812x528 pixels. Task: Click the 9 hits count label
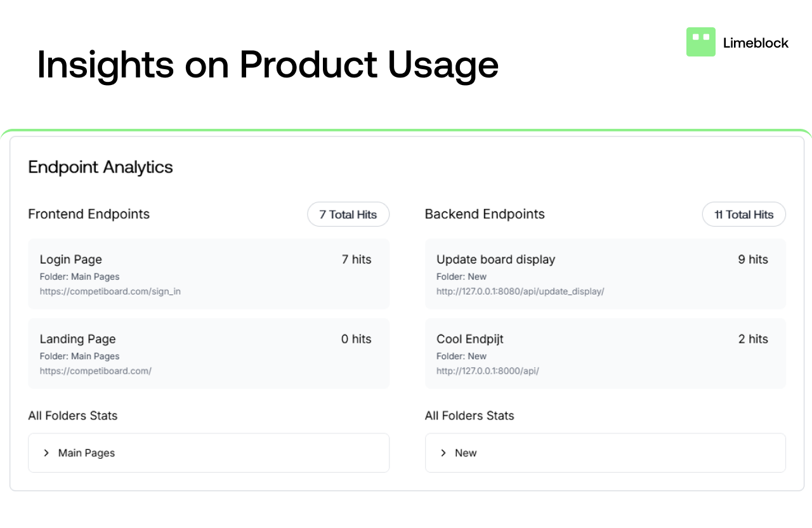pos(753,260)
